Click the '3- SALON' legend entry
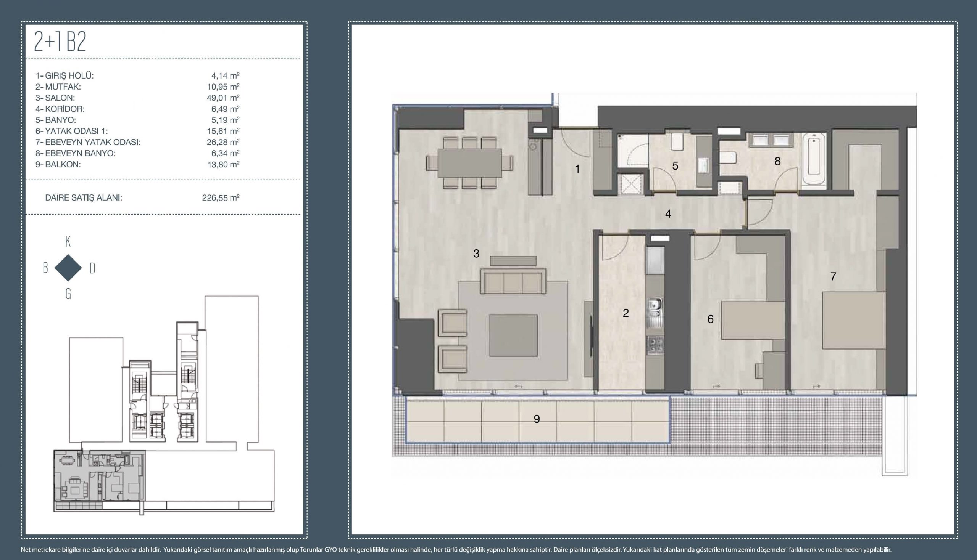The width and height of the screenshot is (977, 560). [x=55, y=98]
